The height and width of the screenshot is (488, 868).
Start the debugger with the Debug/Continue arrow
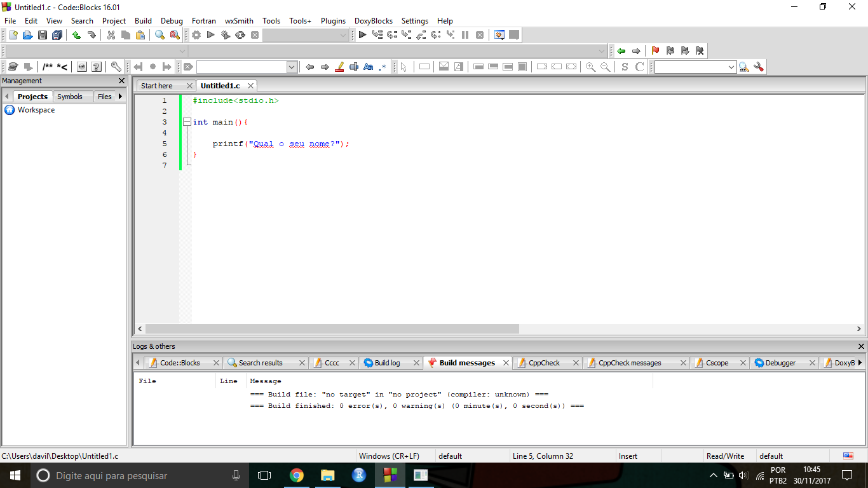click(362, 35)
